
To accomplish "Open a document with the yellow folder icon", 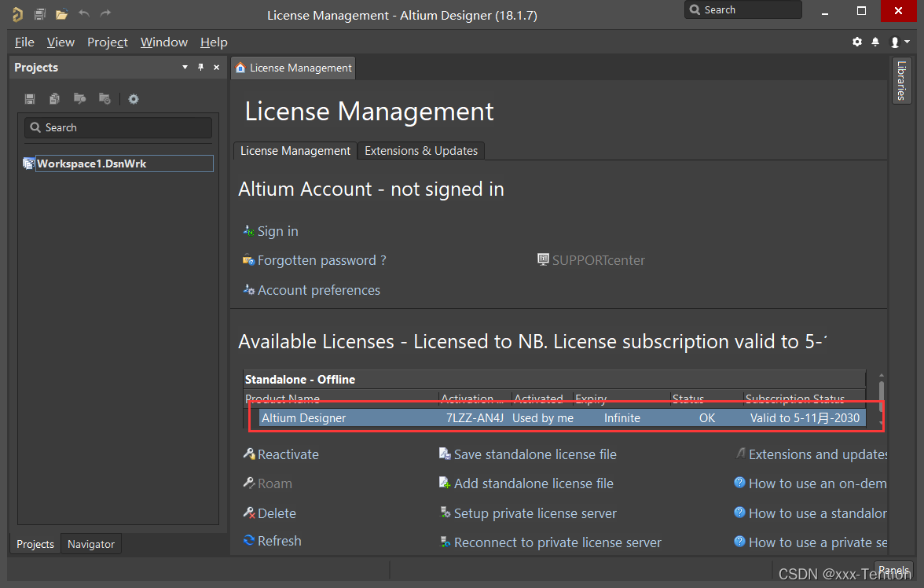I will pyautogui.click(x=61, y=14).
